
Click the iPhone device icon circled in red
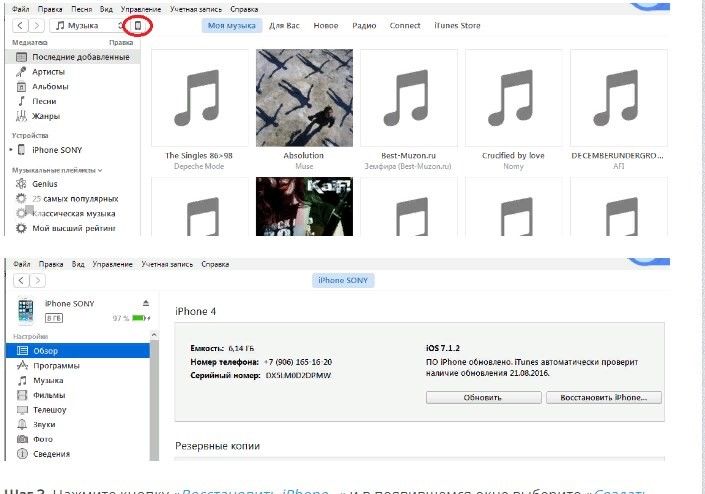click(x=140, y=25)
